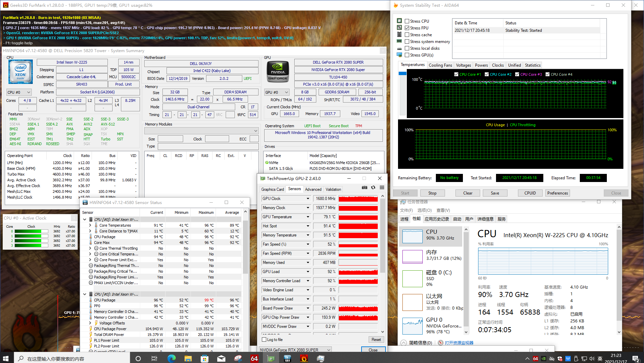Image resolution: width=644 pixels, height=363 pixels.
Task: Open Graphics Card tab in GPU-Z
Action: [x=273, y=189]
